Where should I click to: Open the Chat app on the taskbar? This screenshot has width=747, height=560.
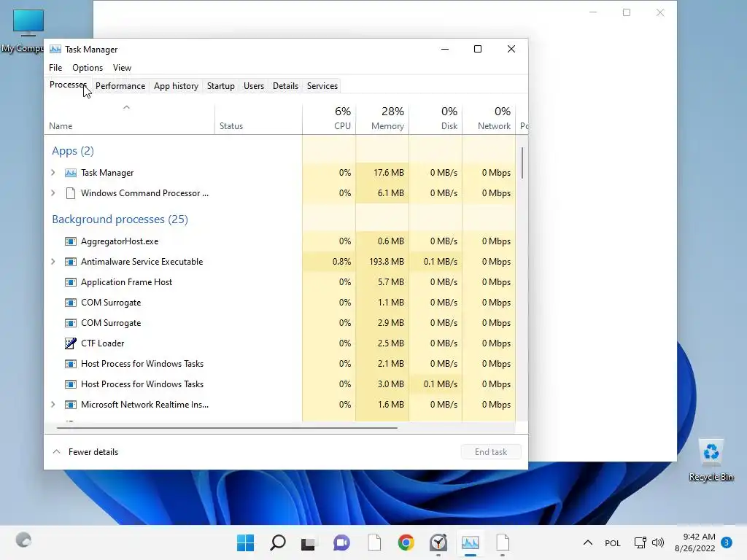pos(341,542)
